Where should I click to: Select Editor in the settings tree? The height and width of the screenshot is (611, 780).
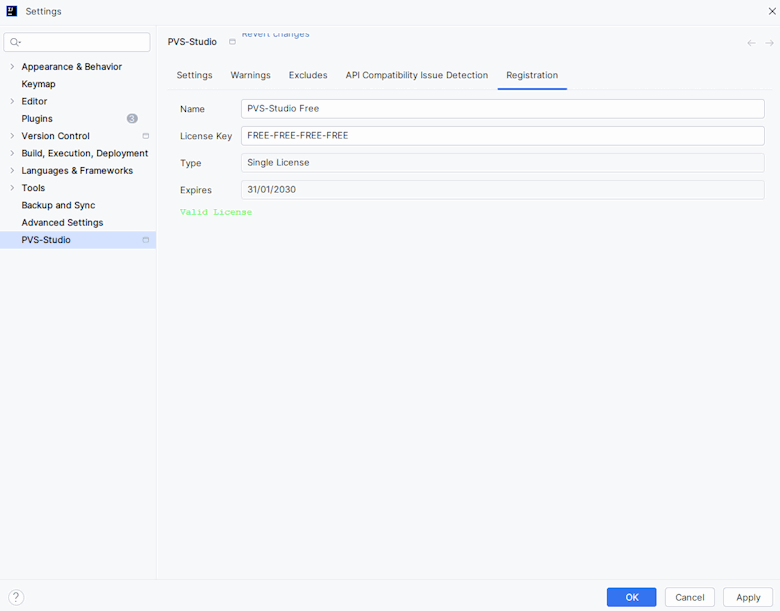[x=34, y=101]
